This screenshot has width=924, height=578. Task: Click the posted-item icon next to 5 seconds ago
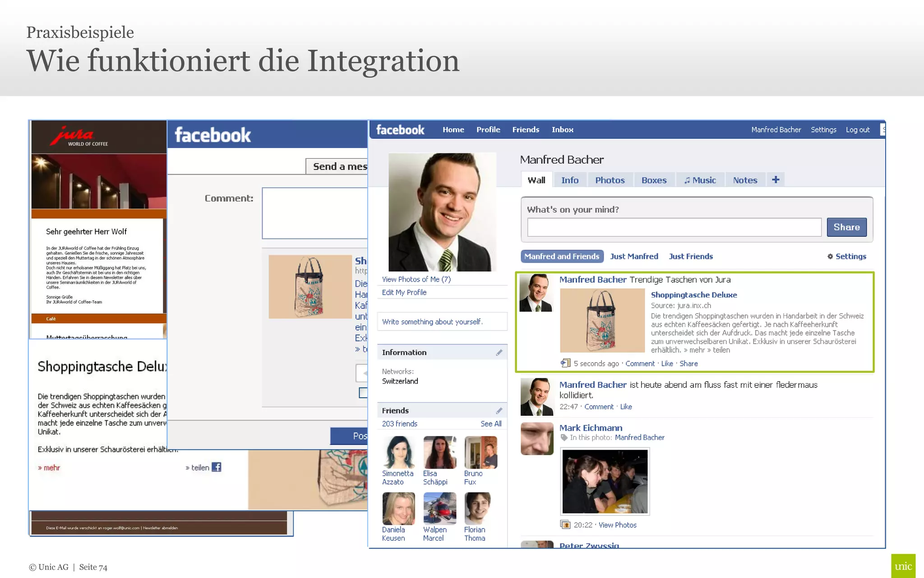point(565,363)
